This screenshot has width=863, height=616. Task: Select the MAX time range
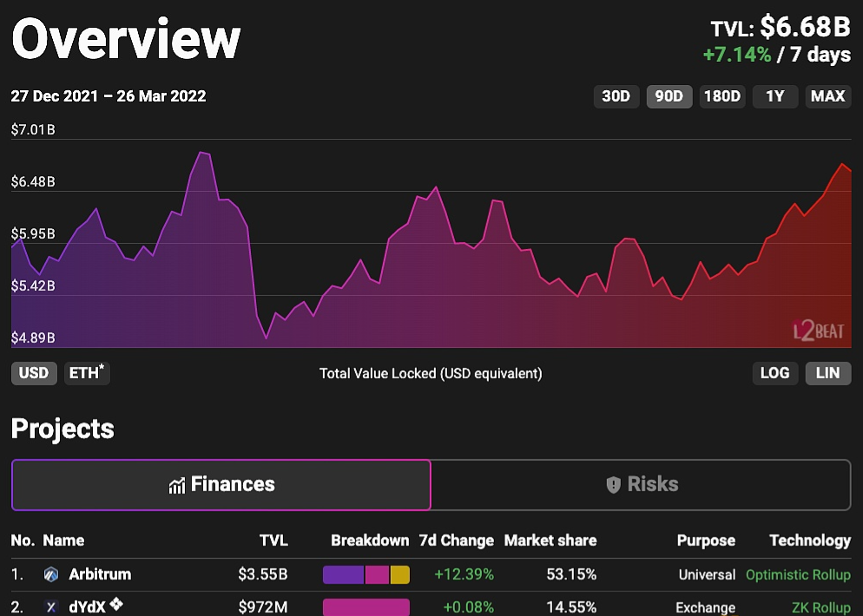coord(827,96)
